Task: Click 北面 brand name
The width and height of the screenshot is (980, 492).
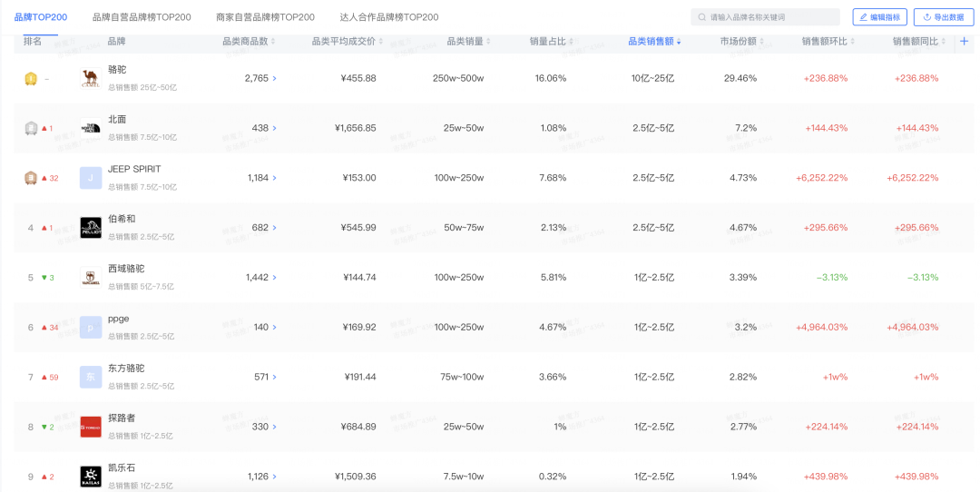Action: tap(117, 120)
